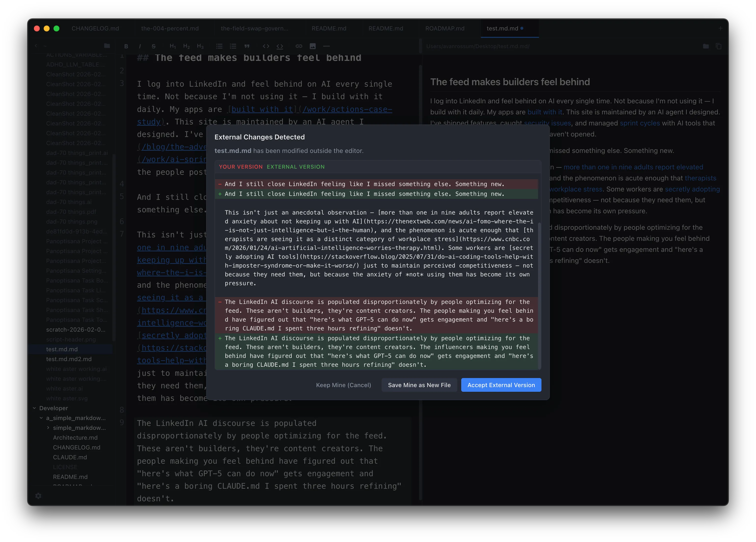Insert a bulleted list
The height and width of the screenshot is (542, 756).
219,46
